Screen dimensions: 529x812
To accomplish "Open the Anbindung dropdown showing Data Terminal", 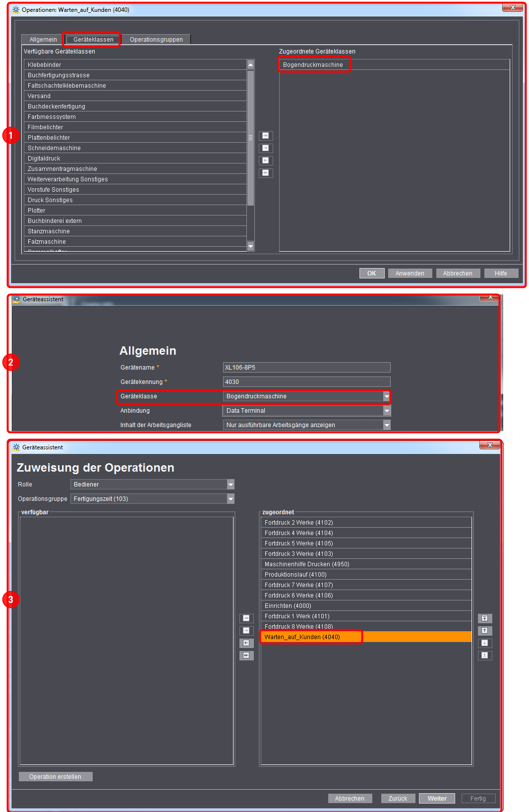I will [387, 411].
